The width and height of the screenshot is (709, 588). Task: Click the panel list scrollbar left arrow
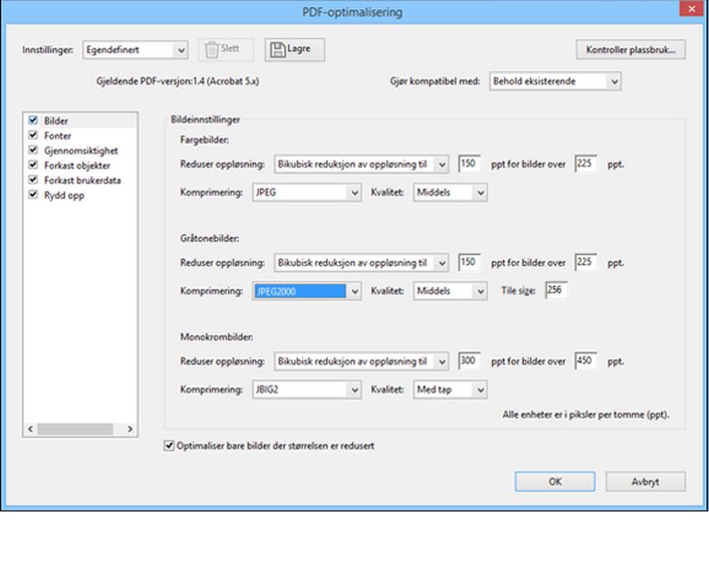[x=31, y=429]
